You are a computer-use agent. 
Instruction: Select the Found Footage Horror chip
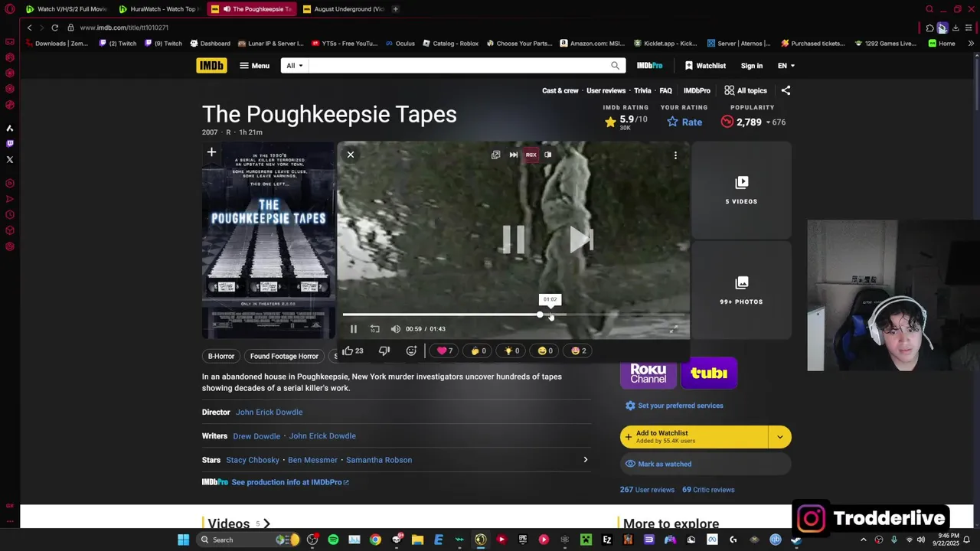click(284, 356)
